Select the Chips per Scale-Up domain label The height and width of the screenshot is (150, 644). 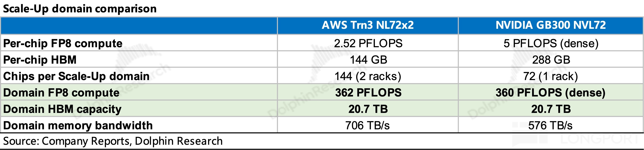pyautogui.click(x=76, y=76)
